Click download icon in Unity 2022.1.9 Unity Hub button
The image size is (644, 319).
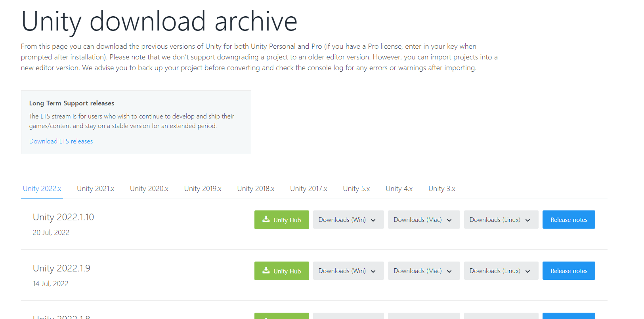click(x=266, y=270)
